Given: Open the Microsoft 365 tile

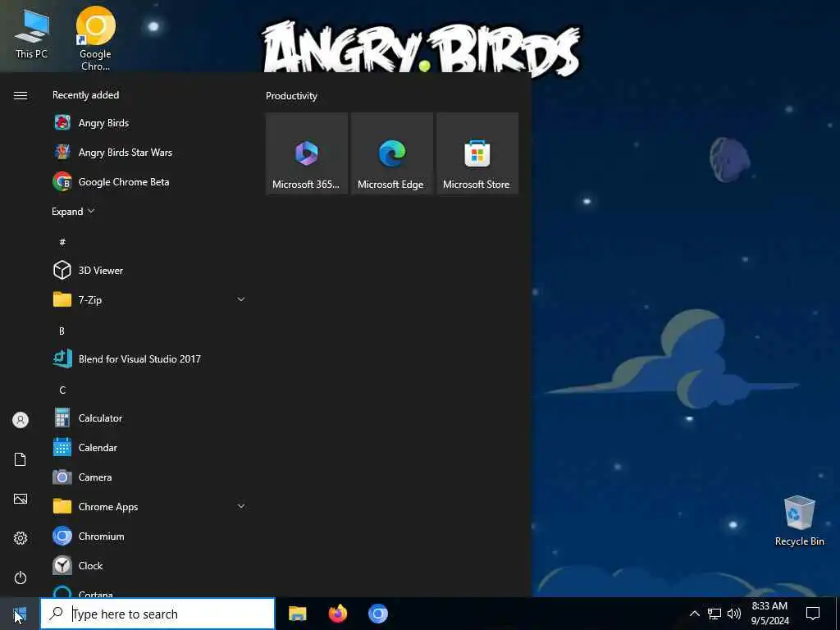Looking at the screenshot, I should (x=307, y=153).
